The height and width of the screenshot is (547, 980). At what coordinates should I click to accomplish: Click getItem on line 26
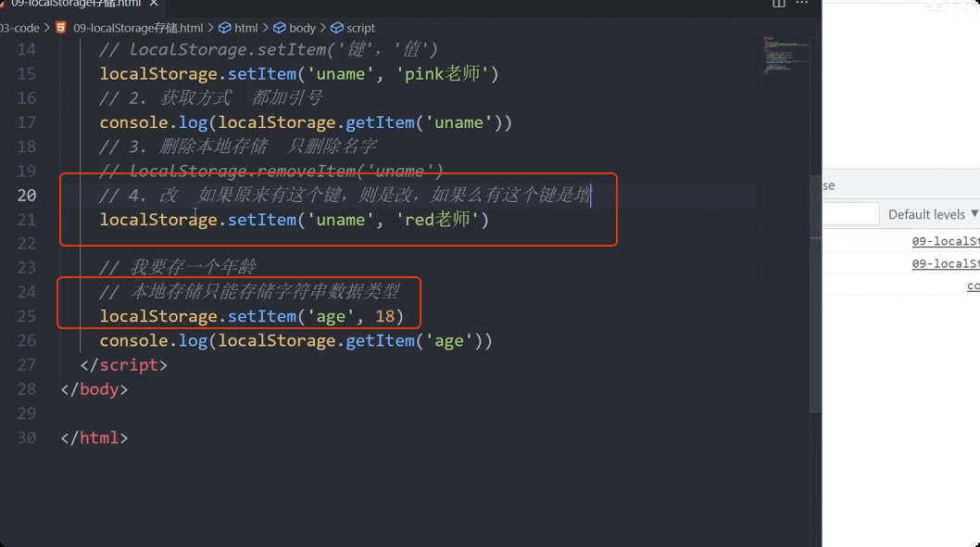[x=380, y=340]
